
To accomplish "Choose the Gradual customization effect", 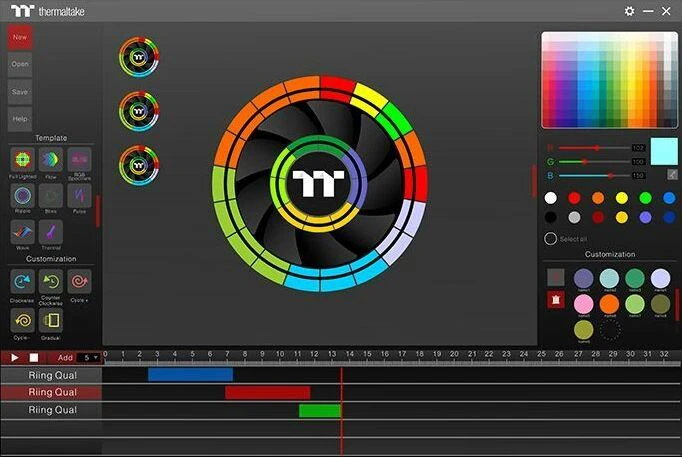I will pos(51,320).
